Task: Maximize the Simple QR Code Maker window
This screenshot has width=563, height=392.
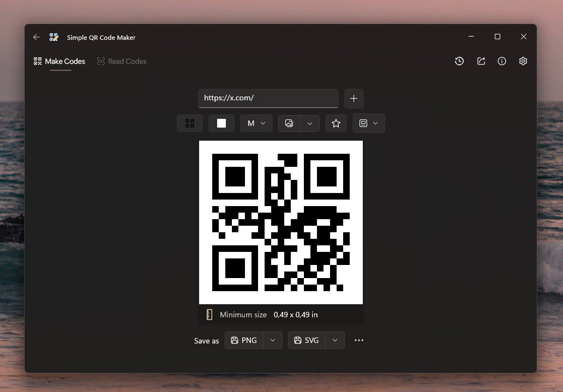Action: (498, 37)
